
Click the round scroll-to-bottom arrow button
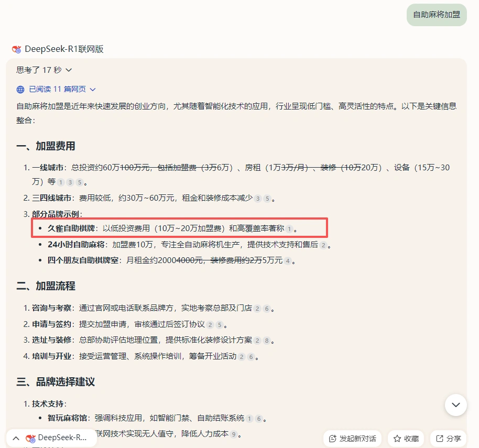tap(455, 405)
